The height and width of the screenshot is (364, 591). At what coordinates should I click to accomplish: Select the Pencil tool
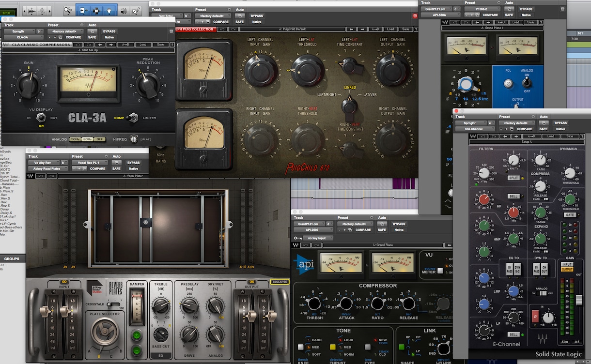pyautogui.click(x=137, y=10)
